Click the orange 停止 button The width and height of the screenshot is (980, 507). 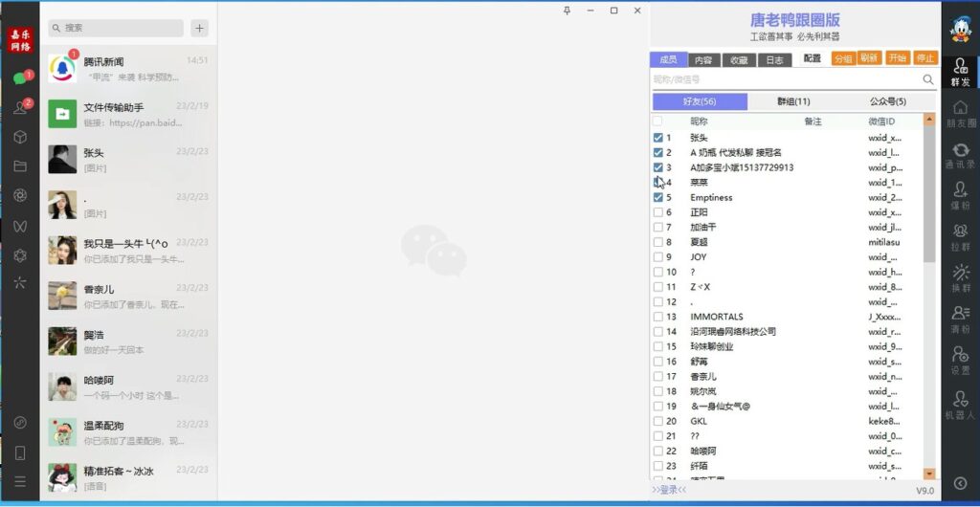point(925,58)
